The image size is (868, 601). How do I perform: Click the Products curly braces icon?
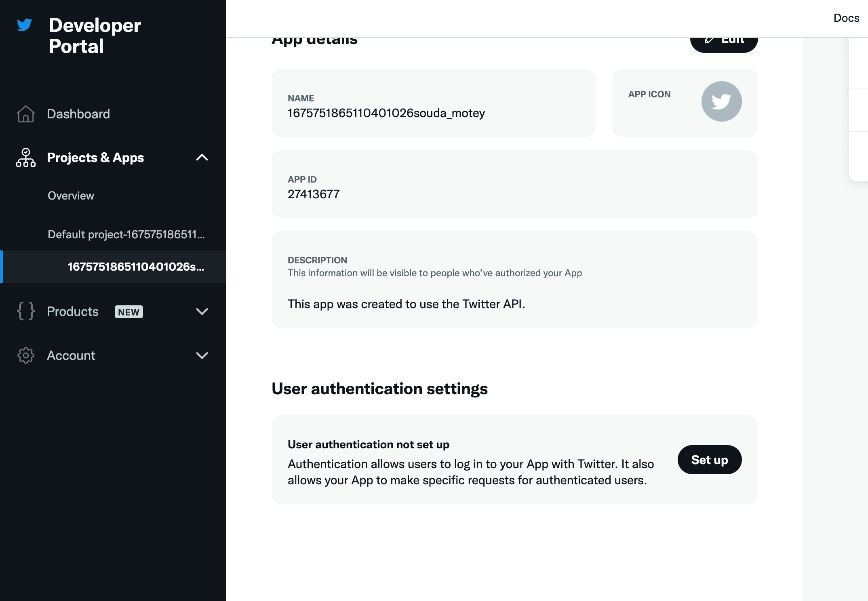tap(26, 311)
